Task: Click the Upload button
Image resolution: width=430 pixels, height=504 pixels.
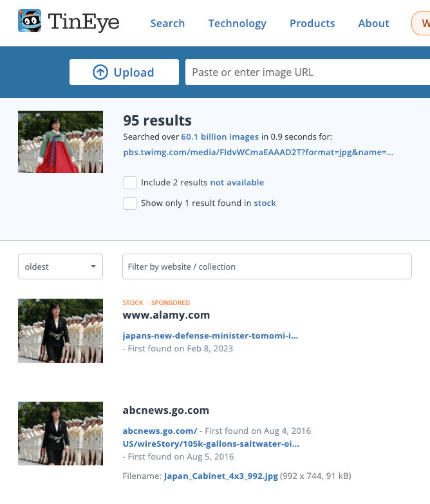Action: pos(124,72)
